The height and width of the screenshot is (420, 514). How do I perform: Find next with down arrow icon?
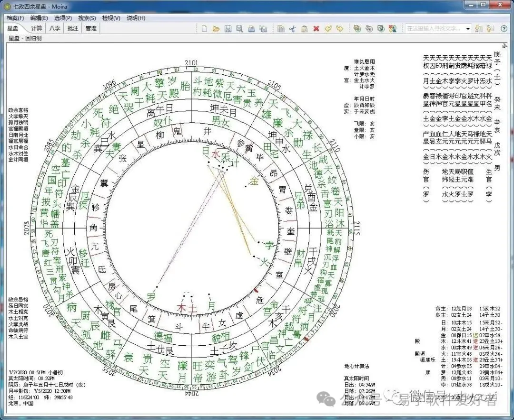coord(478,29)
